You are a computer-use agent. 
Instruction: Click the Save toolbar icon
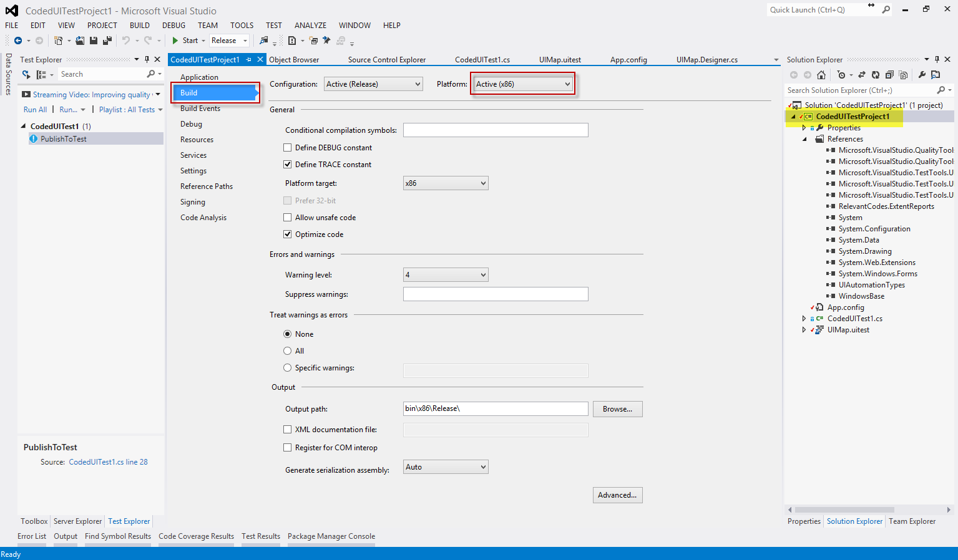point(94,41)
